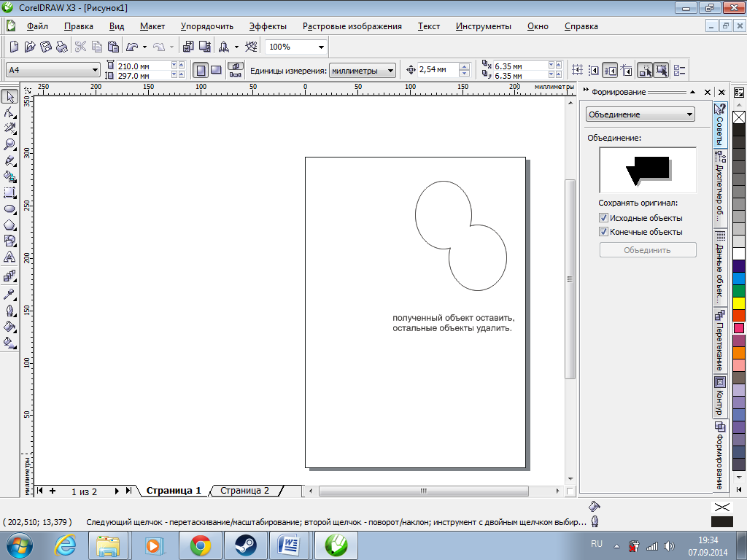
Task: Select the Rectangle tool
Action: point(9,192)
